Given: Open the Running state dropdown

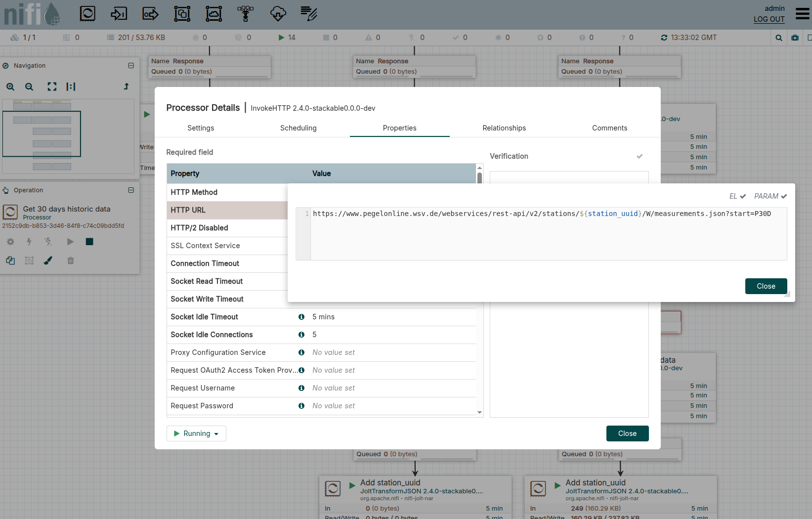Looking at the screenshot, I should click(x=196, y=433).
